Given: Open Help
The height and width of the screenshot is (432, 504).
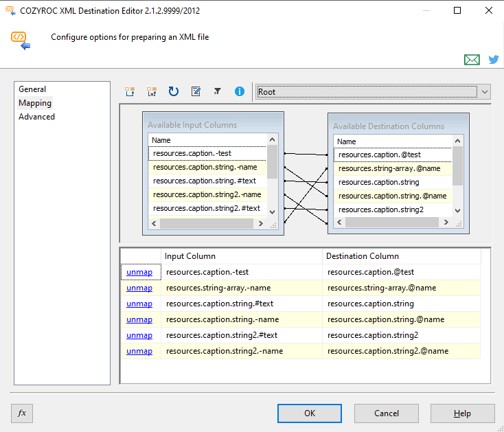Looking at the screenshot, I should 463,413.
